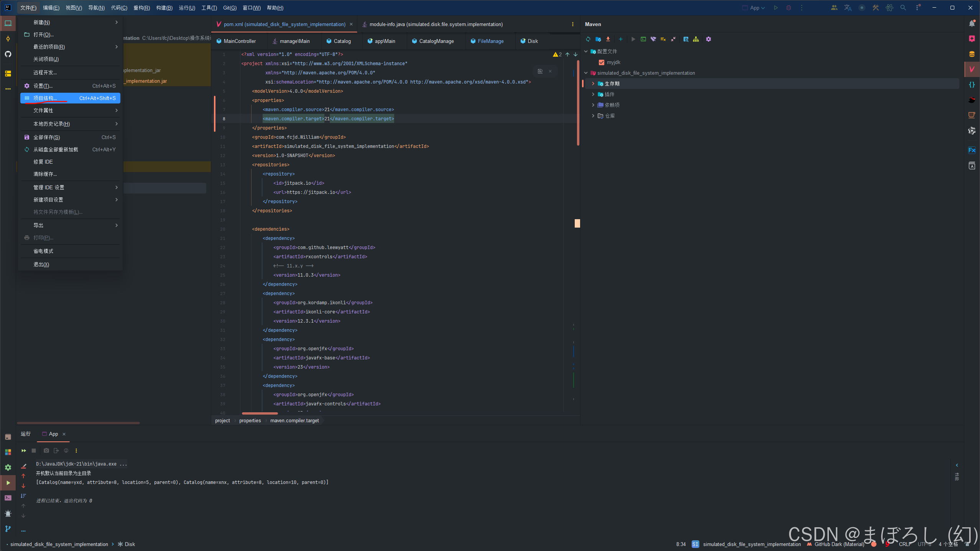Switch to module-info.java editor tab
980x551 pixels.
(x=436, y=24)
